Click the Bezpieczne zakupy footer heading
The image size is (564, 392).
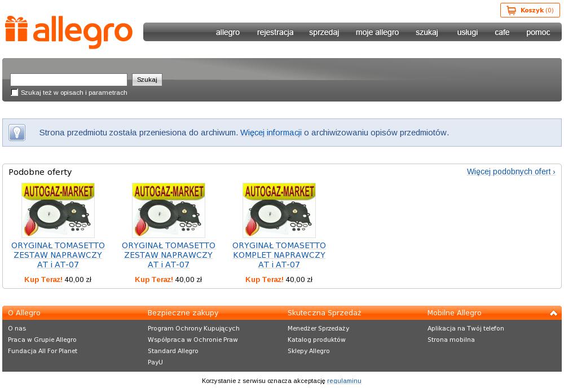pos(183,313)
